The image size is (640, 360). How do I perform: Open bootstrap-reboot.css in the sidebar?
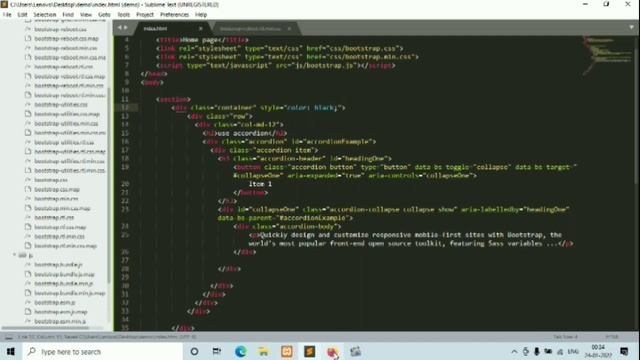60,29
